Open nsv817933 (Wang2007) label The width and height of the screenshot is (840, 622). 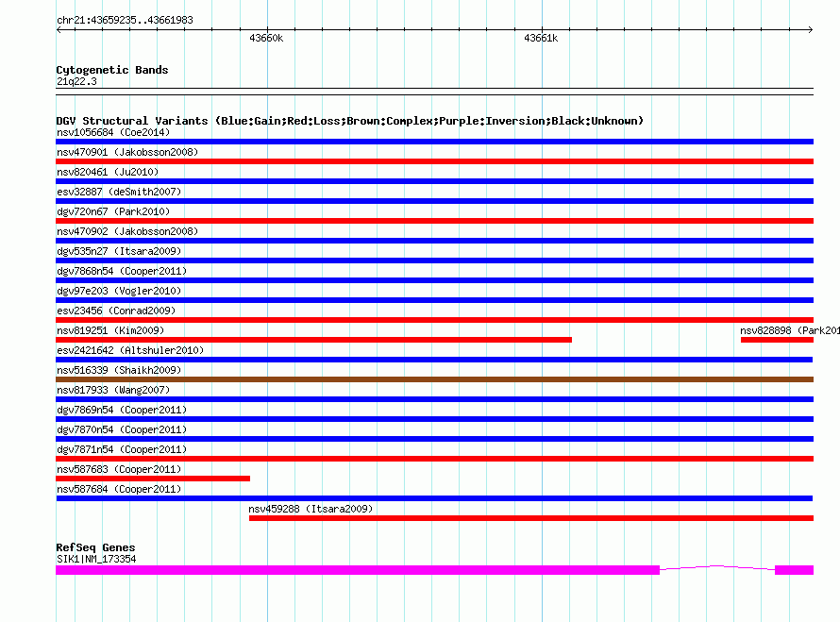(x=113, y=390)
